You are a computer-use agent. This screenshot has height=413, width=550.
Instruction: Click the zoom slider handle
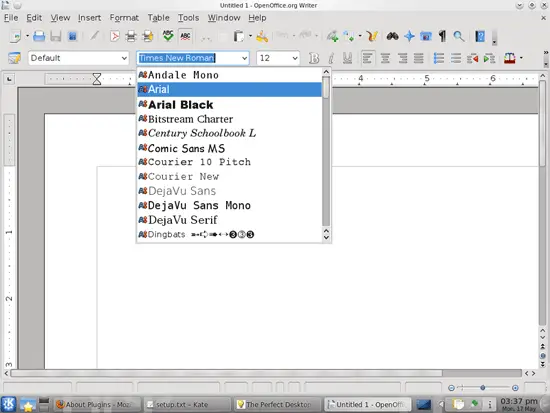pyautogui.click(x=483, y=388)
